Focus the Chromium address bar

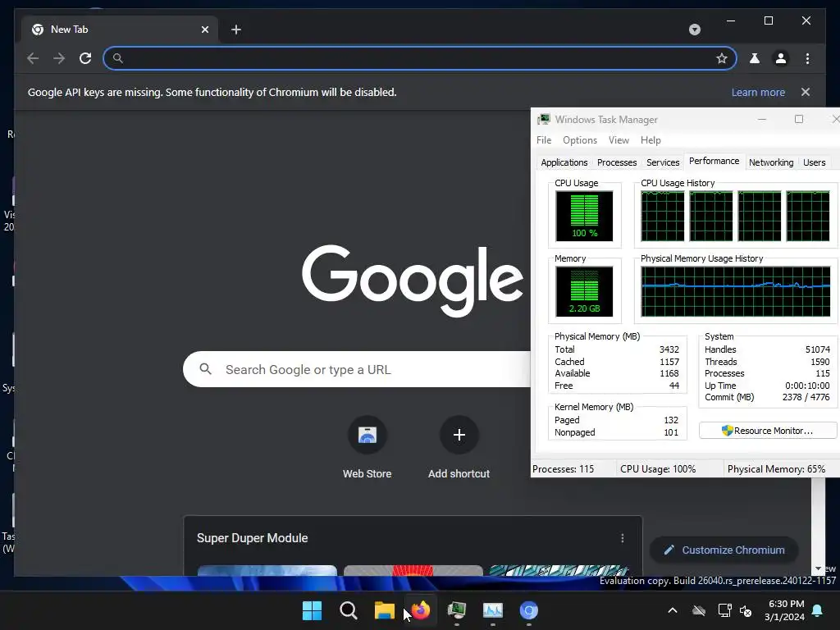click(419, 58)
